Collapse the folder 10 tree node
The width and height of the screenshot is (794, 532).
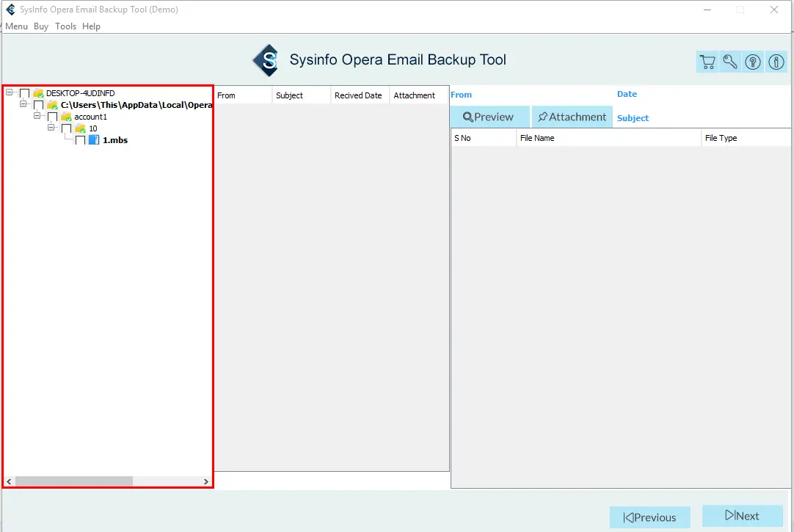(51, 128)
